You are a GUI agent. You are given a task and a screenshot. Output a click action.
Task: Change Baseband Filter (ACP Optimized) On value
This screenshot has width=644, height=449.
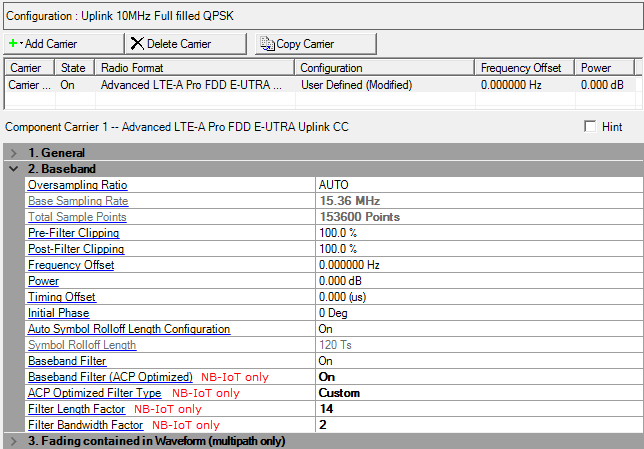click(x=479, y=377)
